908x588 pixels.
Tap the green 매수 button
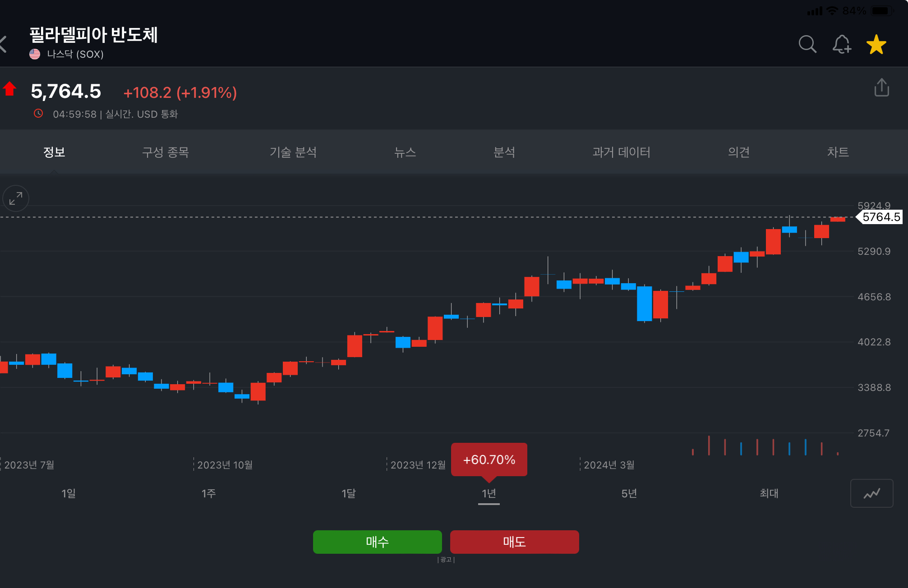(378, 542)
